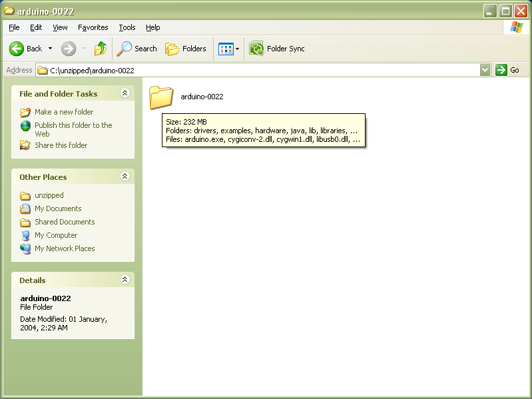Screen dimensions: 532x399
Task: Go up one folder level
Action: point(101,49)
